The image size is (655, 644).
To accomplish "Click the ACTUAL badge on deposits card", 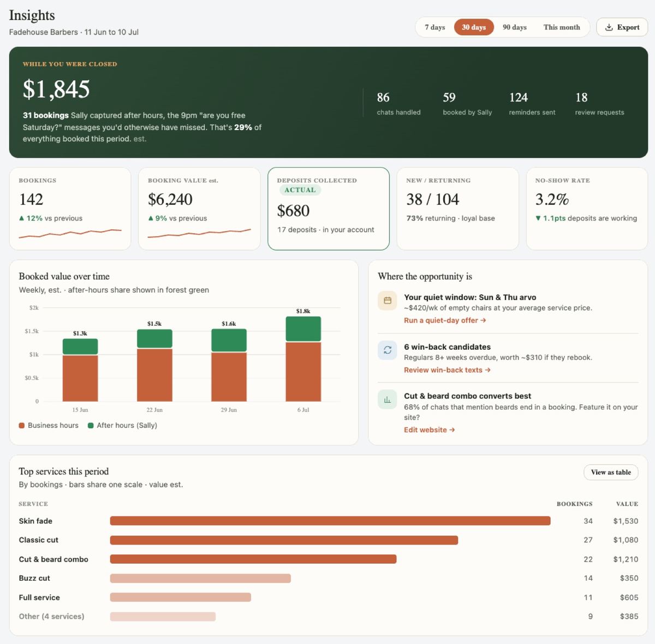I will 300,190.
